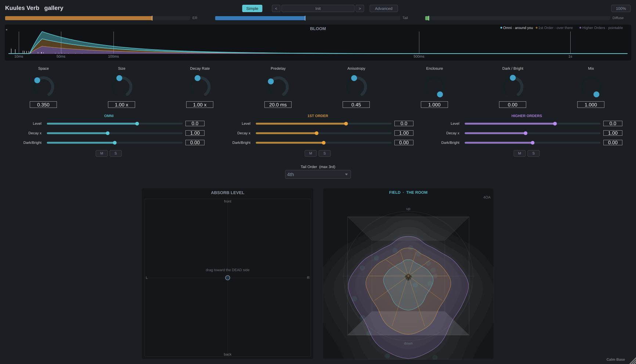636x364 pixels.
Task: Click the Absorb Level pad center handle
Action: (x=228, y=278)
